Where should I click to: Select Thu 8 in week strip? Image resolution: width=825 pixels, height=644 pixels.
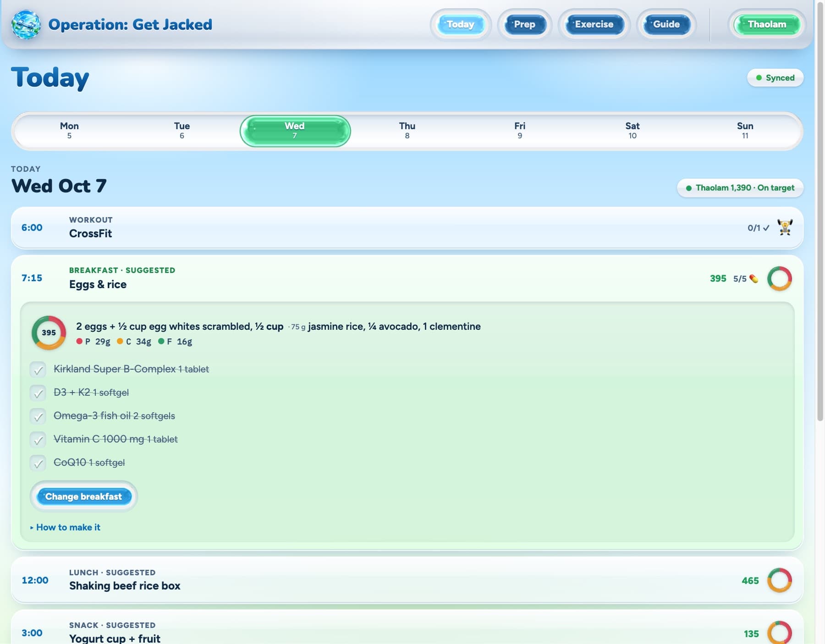[x=407, y=131]
